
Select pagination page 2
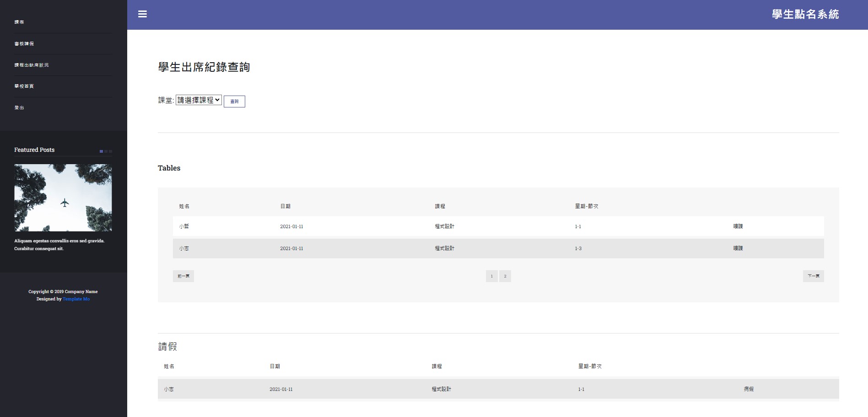(x=505, y=276)
